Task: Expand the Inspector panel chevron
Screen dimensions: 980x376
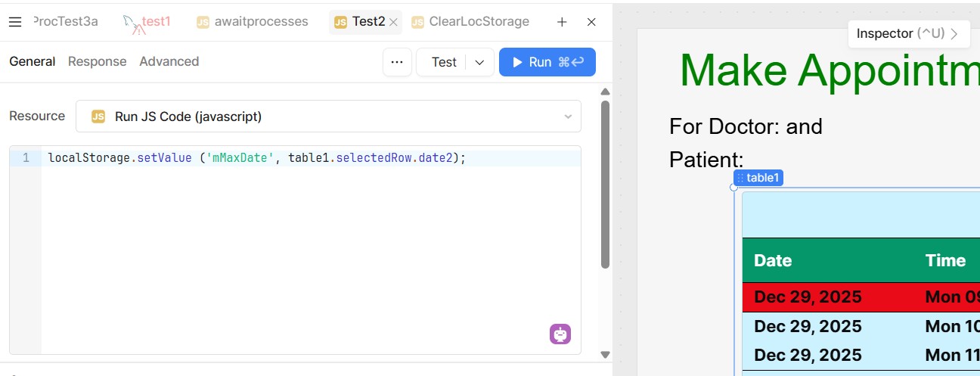Action: point(954,33)
